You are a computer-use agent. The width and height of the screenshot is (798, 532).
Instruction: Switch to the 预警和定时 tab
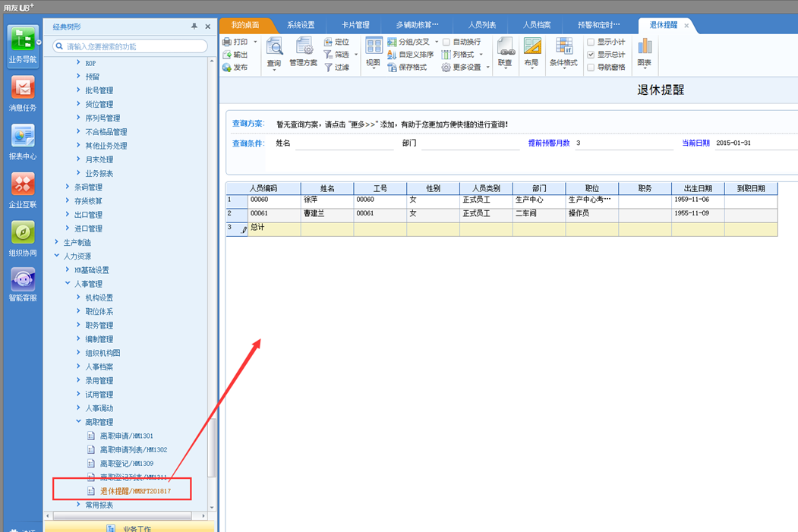(599, 25)
